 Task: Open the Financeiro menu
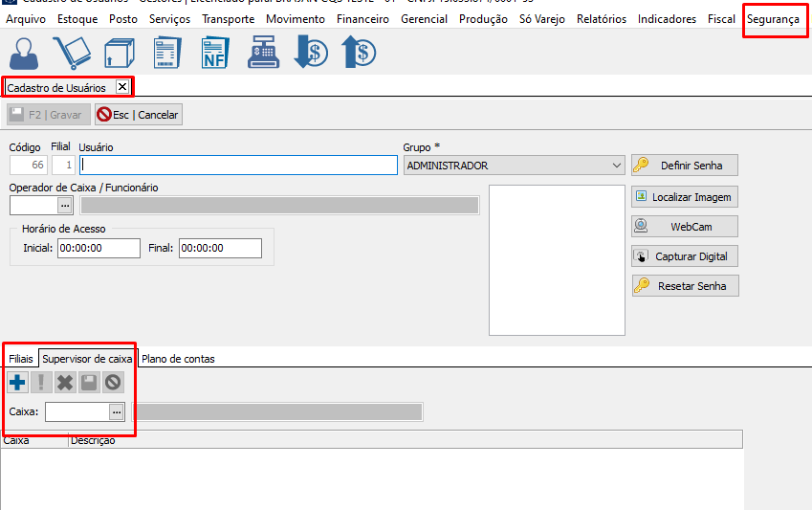click(362, 19)
